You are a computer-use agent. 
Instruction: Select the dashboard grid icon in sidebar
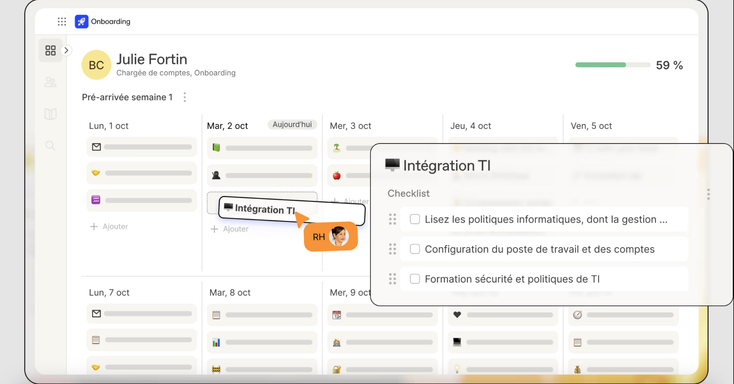pos(51,50)
